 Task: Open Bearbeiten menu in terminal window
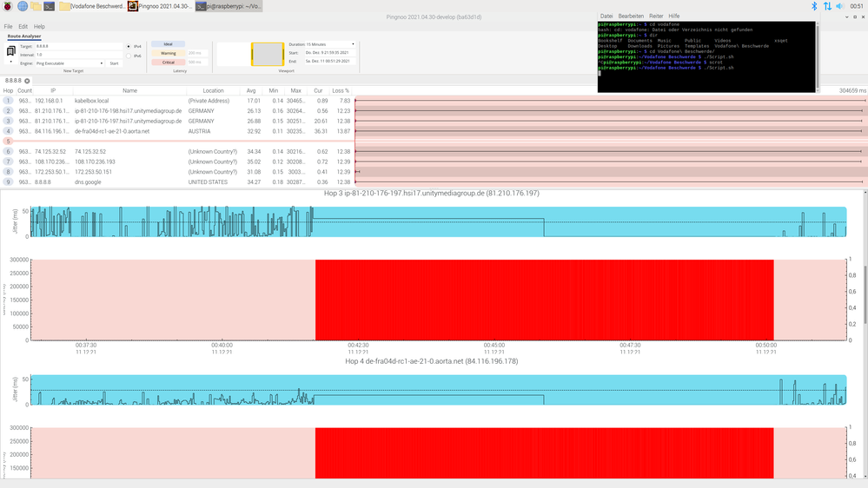tap(631, 16)
